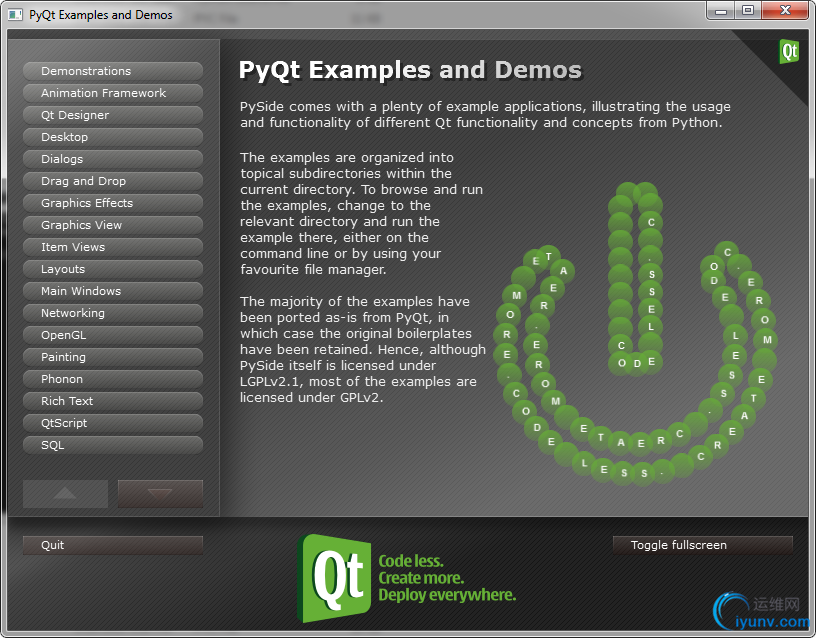Click the 'Deploy everywhere.' slogan text

447,595
